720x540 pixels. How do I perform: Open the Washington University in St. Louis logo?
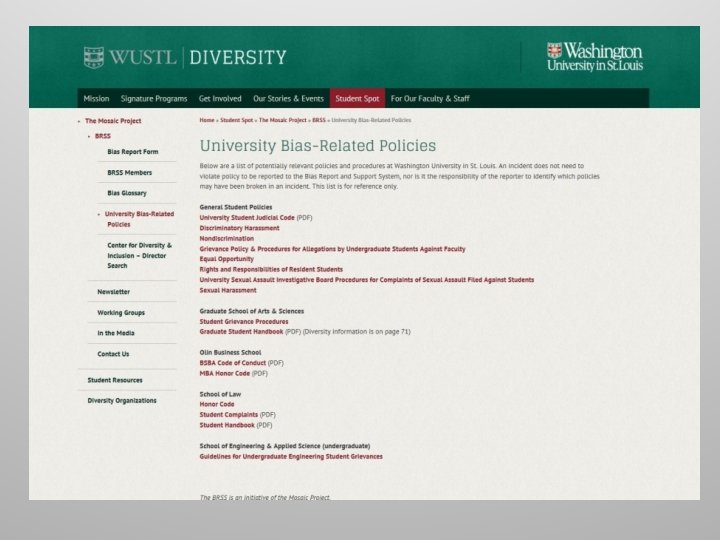click(x=595, y=56)
